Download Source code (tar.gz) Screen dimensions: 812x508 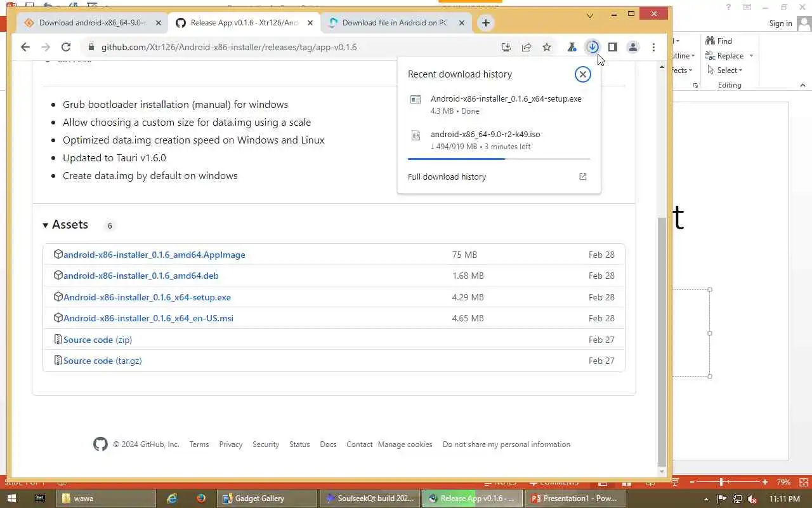[103, 361]
